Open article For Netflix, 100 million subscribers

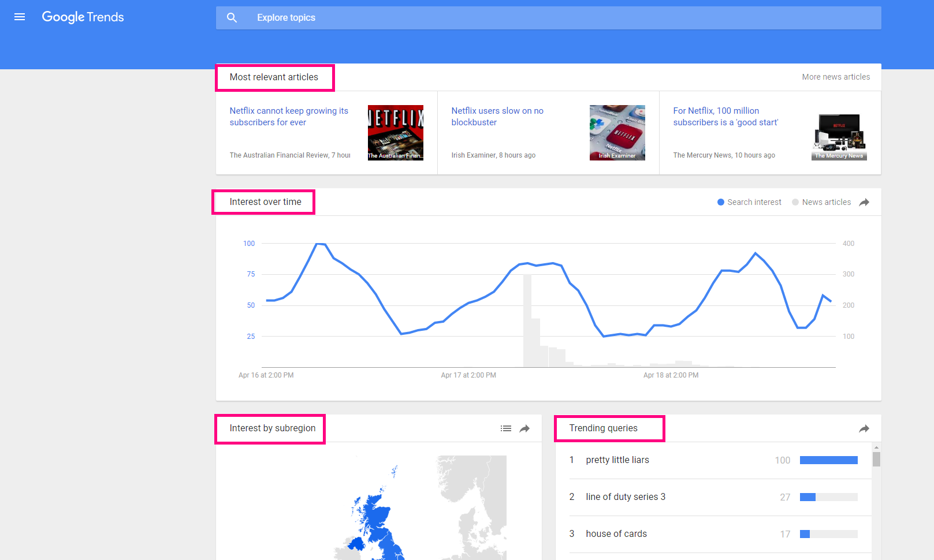click(x=725, y=117)
